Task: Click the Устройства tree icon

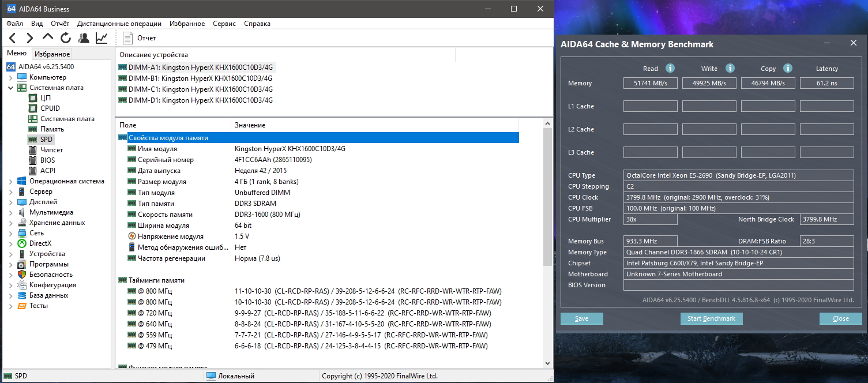Action: point(22,254)
